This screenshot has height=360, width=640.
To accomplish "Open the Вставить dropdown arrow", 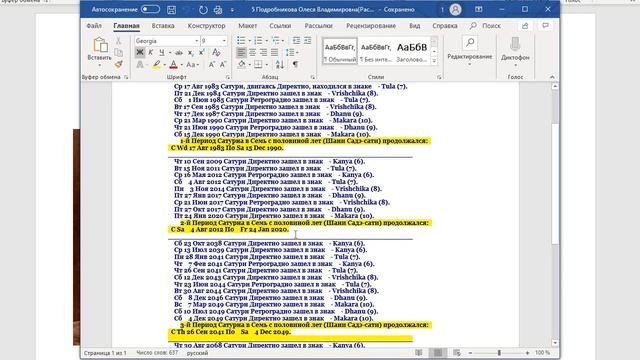I will pyautogui.click(x=100, y=65).
